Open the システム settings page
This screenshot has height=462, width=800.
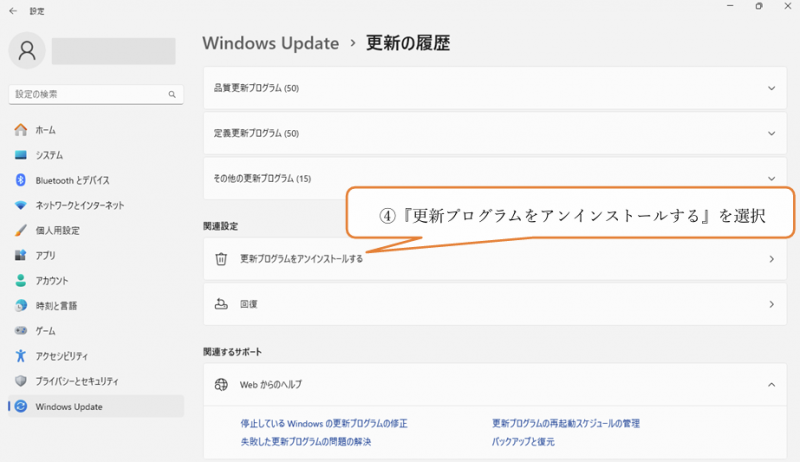48,155
